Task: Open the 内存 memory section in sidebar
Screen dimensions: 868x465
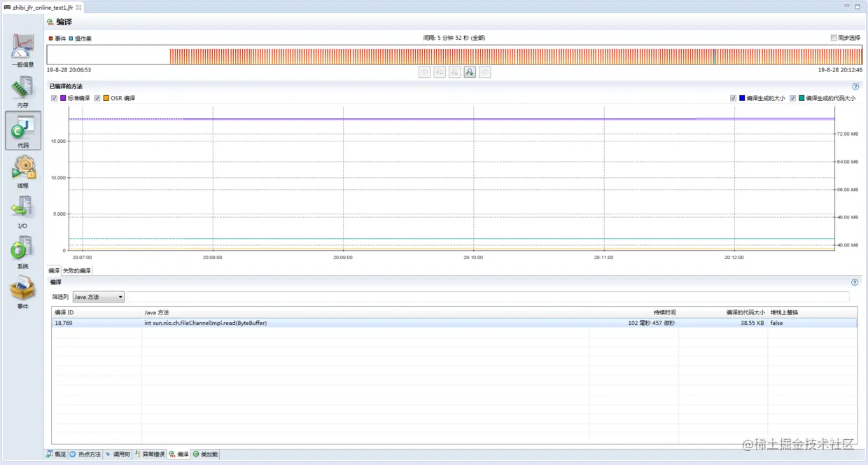Action: [22, 91]
